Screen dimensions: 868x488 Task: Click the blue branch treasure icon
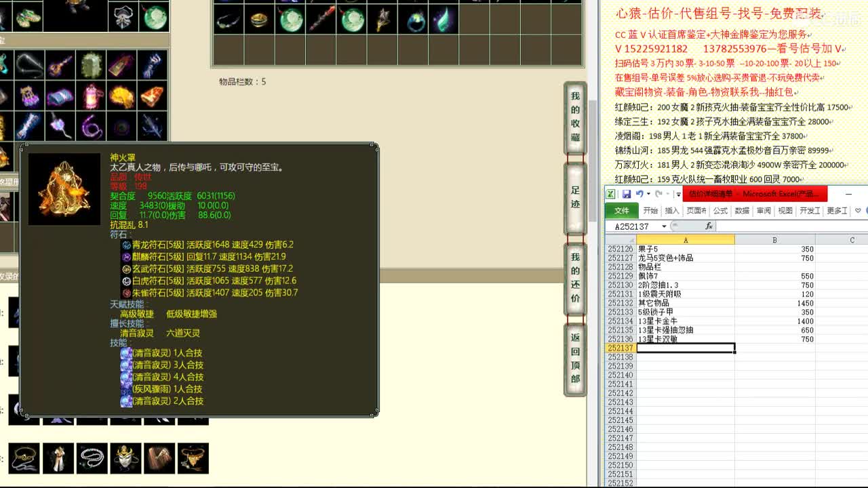(153, 127)
